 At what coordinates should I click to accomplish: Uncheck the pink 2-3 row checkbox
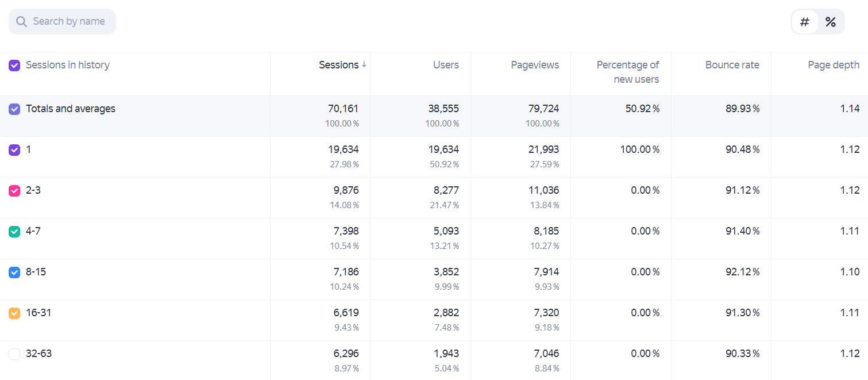click(x=14, y=191)
